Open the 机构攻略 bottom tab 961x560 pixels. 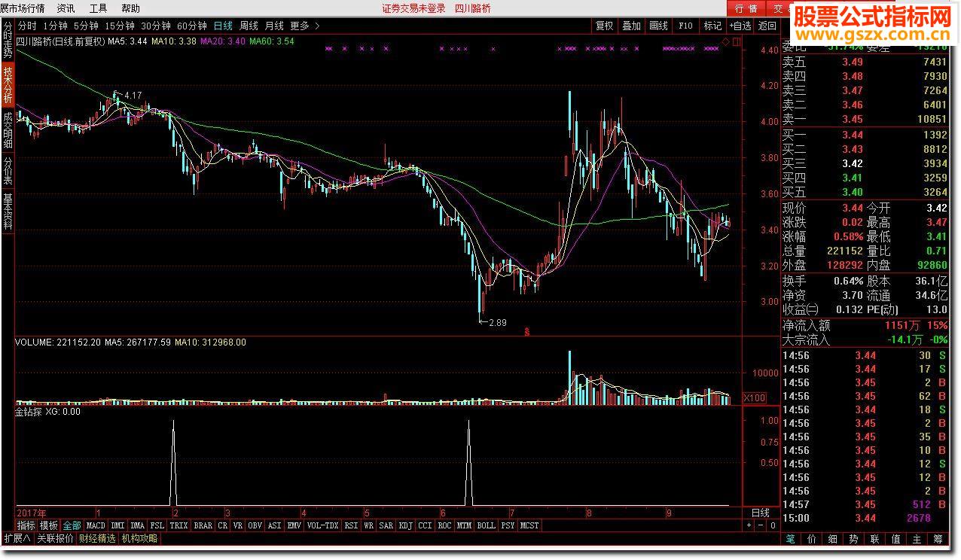(139, 538)
